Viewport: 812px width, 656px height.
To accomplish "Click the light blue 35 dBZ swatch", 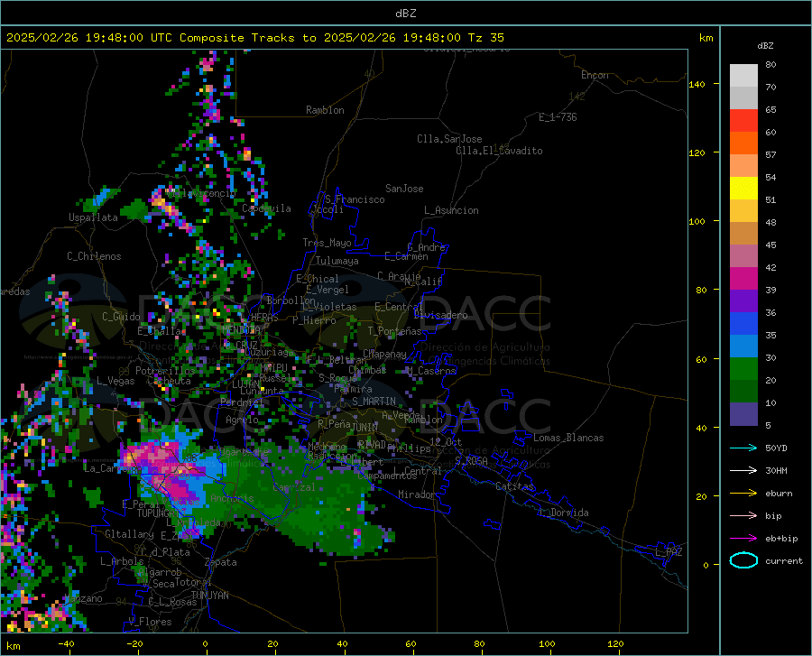I will click(x=743, y=346).
